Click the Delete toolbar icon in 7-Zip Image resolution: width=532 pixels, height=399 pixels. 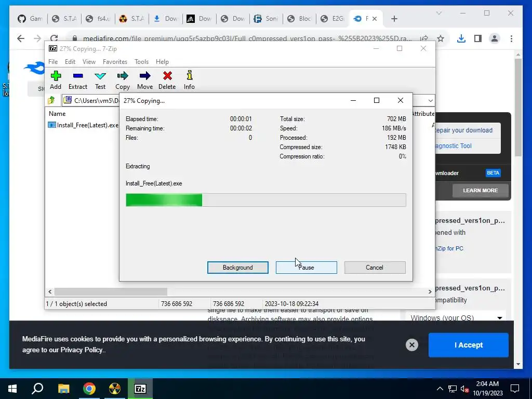(x=167, y=80)
